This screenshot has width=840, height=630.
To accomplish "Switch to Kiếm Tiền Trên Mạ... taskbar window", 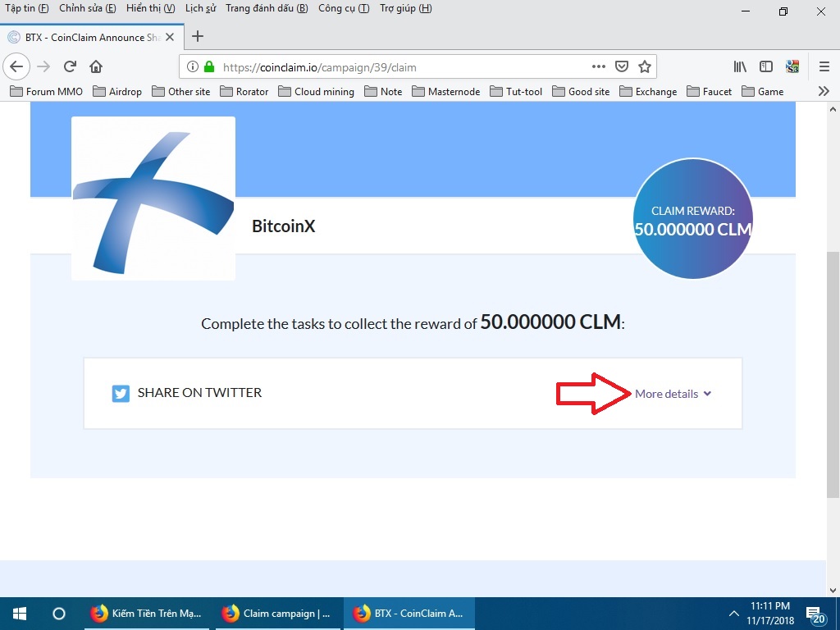I will 147,614.
